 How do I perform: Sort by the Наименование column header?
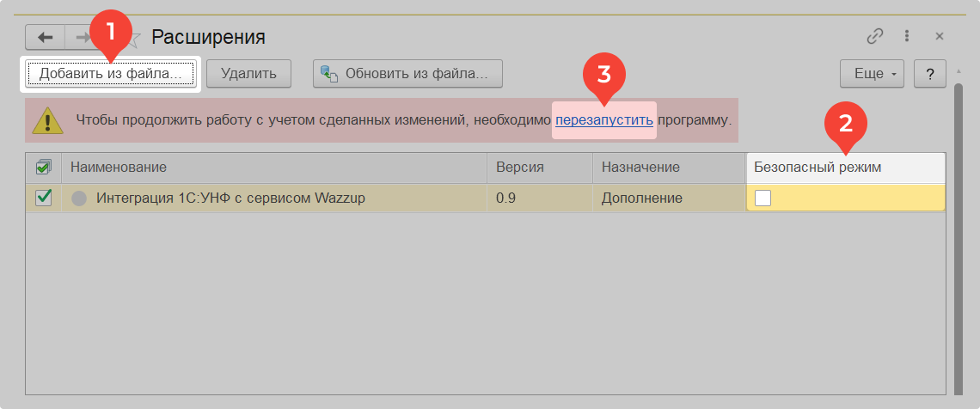tap(275, 167)
